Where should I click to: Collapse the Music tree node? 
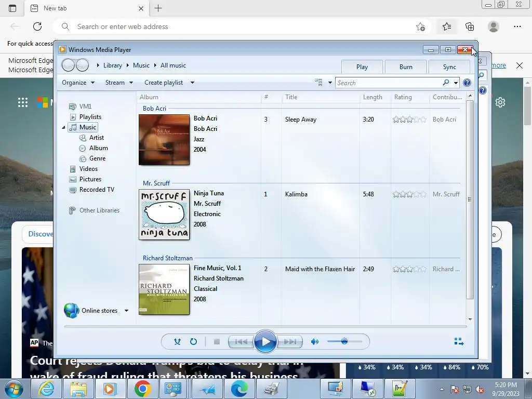coord(63,128)
